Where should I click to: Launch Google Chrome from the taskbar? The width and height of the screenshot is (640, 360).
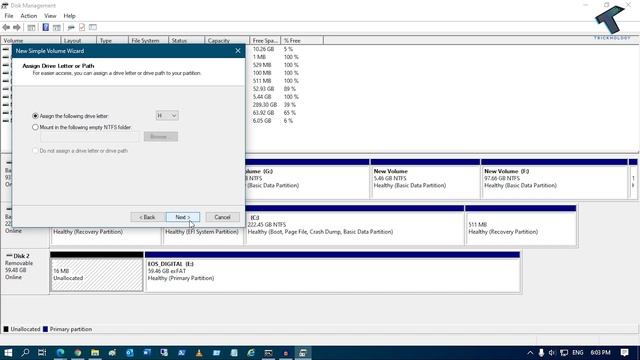(x=78, y=353)
